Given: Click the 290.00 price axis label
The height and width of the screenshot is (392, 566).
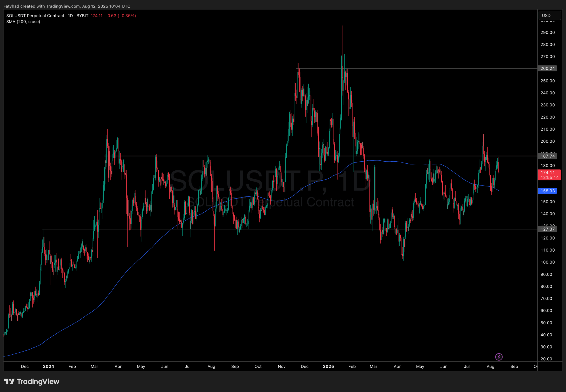Looking at the screenshot, I should coord(548,33).
